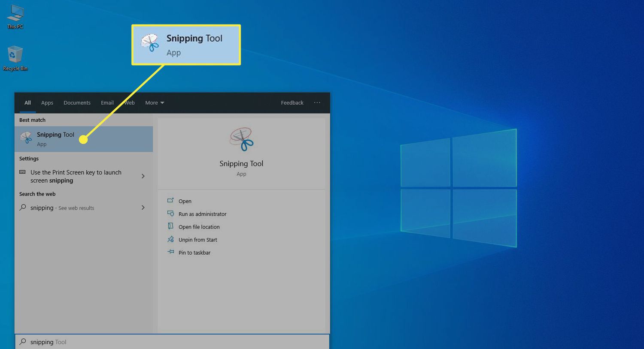Switch to the All tab
The width and height of the screenshot is (644, 349).
point(27,103)
